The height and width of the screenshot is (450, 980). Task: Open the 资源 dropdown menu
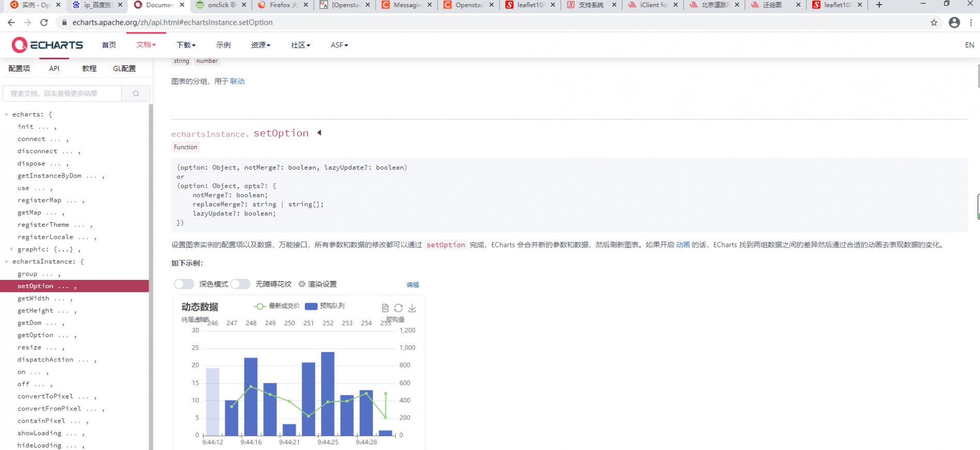pos(260,45)
